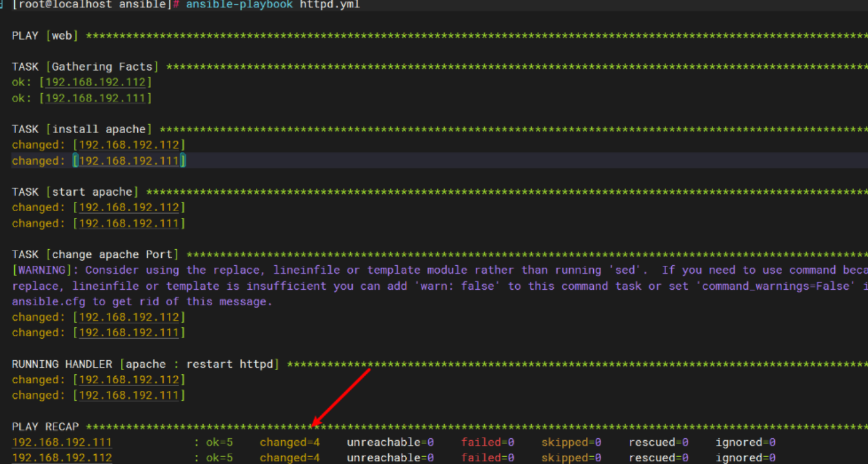Click the TASK [start apache] header
This screenshot has height=464, width=868.
coord(75,192)
